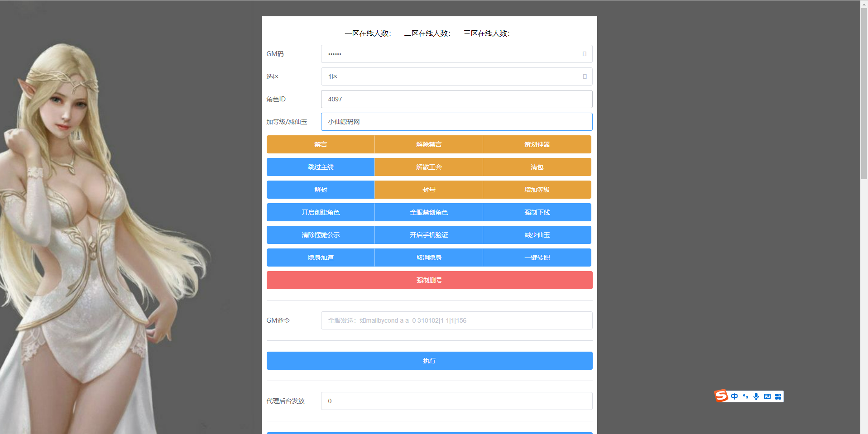Click the 清包 button
The height and width of the screenshot is (434, 868).
pyautogui.click(x=537, y=167)
